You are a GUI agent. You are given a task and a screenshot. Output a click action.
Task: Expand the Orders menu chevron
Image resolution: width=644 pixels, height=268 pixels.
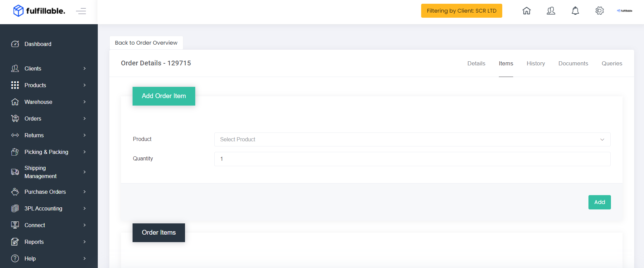[85, 119]
